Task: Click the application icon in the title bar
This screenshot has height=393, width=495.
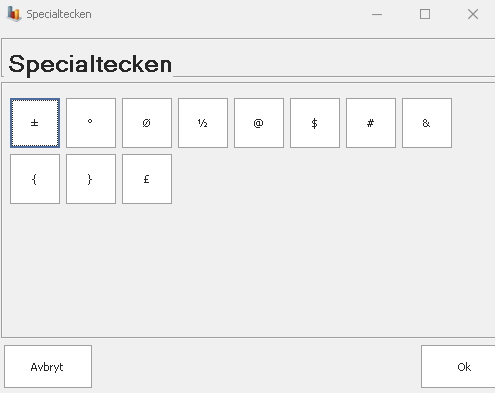Action: click(x=14, y=14)
